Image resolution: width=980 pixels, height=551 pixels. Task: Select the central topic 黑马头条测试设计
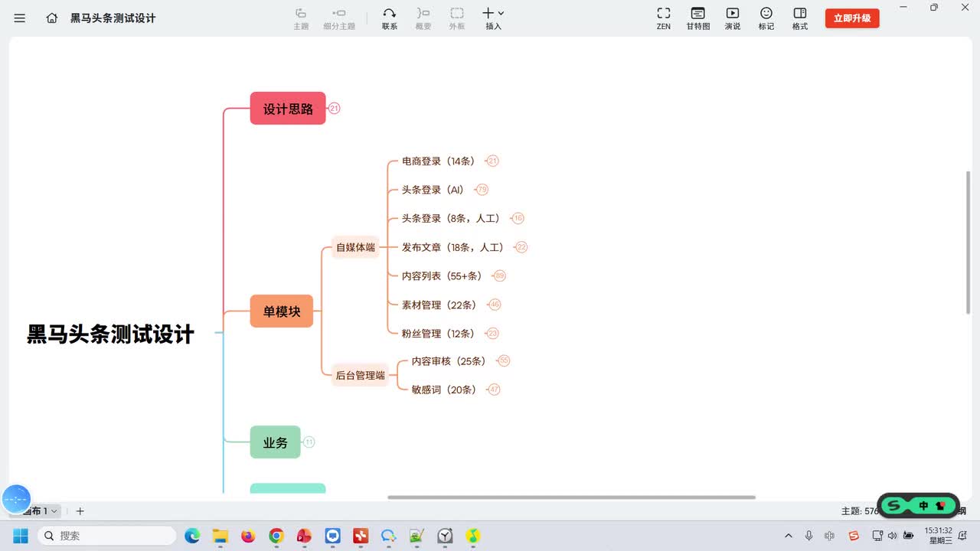point(111,334)
